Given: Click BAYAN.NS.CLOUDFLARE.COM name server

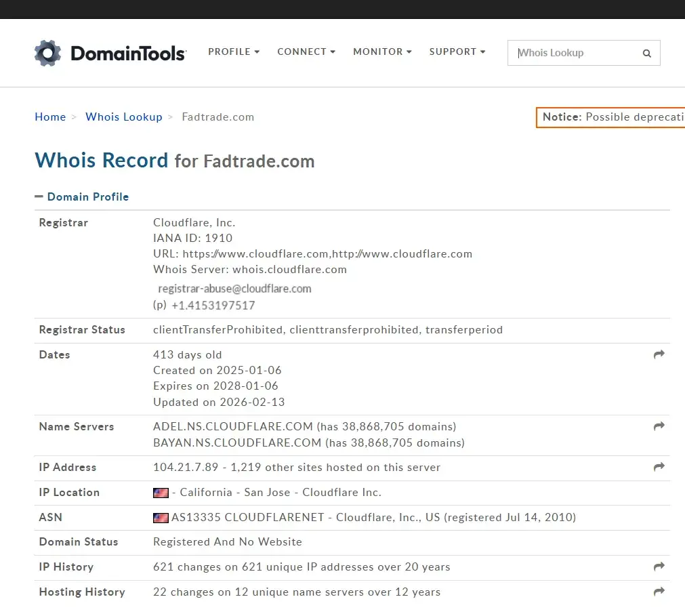Looking at the screenshot, I should 237,443.
